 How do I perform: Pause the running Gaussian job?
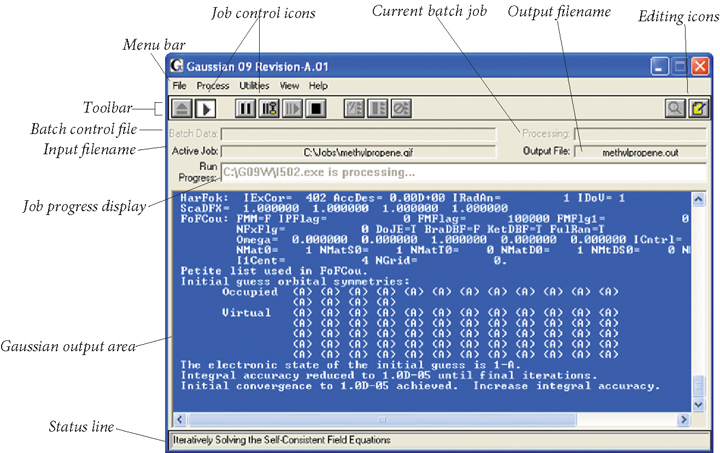245,108
